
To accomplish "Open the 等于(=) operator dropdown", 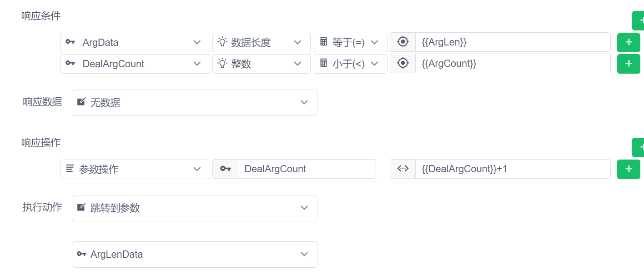I will (x=350, y=42).
